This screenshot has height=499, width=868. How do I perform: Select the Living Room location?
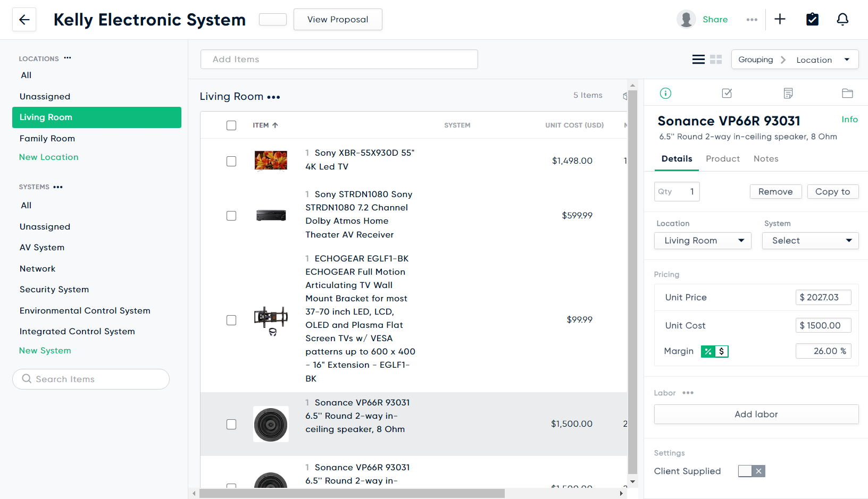tap(97, 117)
